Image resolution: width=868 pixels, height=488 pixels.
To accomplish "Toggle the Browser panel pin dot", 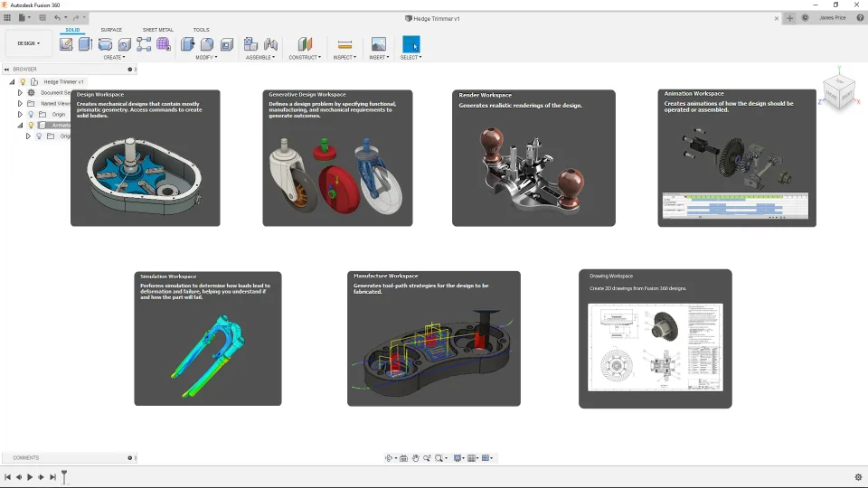I will [x=130, y=70].
